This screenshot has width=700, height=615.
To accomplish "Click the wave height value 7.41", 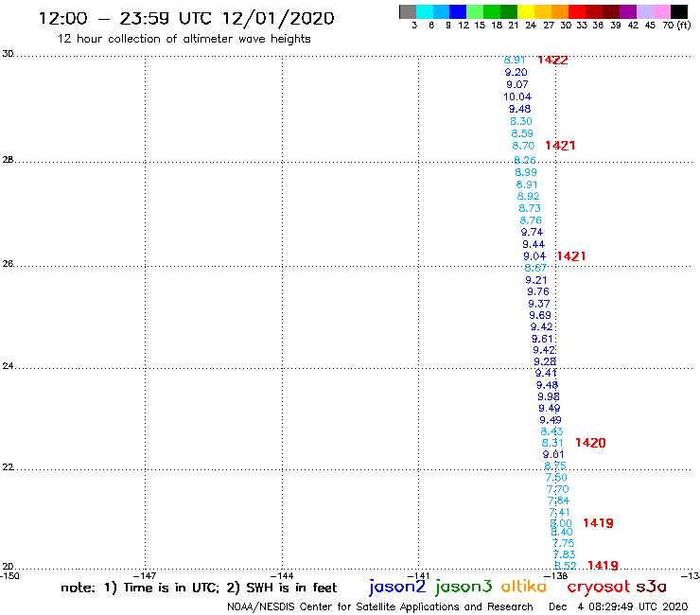I will pos(559,512).
